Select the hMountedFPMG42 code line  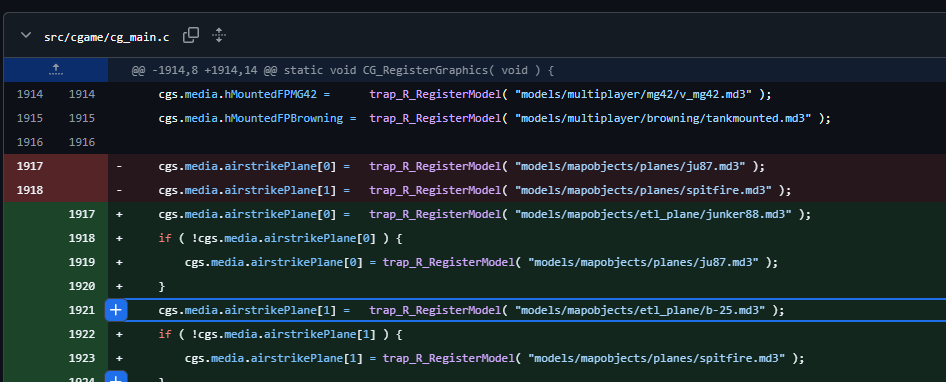click(527, 94)
